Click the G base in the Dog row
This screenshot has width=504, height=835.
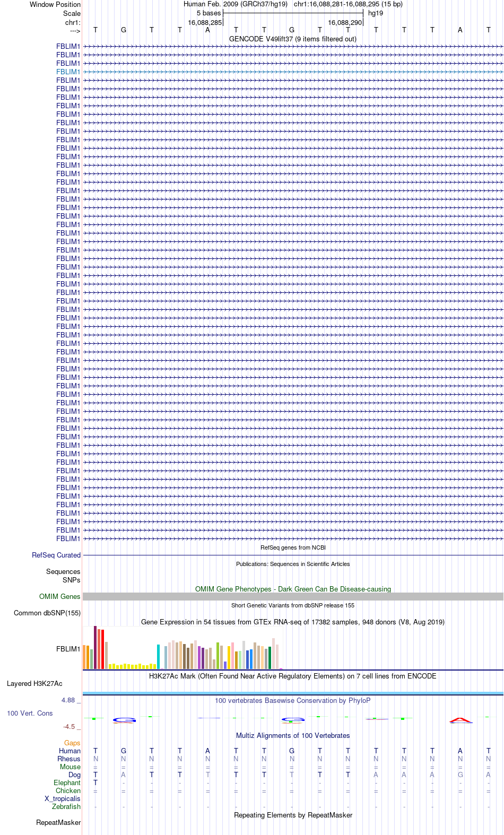pyautogui.click(x=460, y=775)
